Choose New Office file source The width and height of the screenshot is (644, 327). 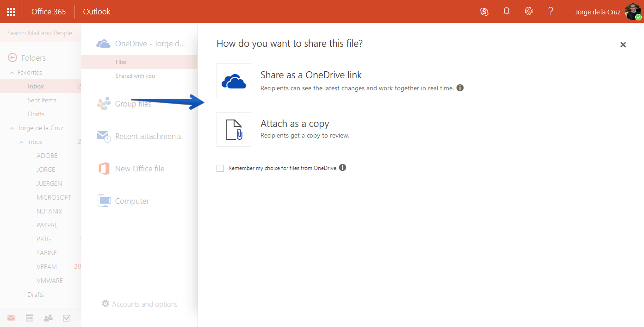pyautogui.click(x=139, y=169)
